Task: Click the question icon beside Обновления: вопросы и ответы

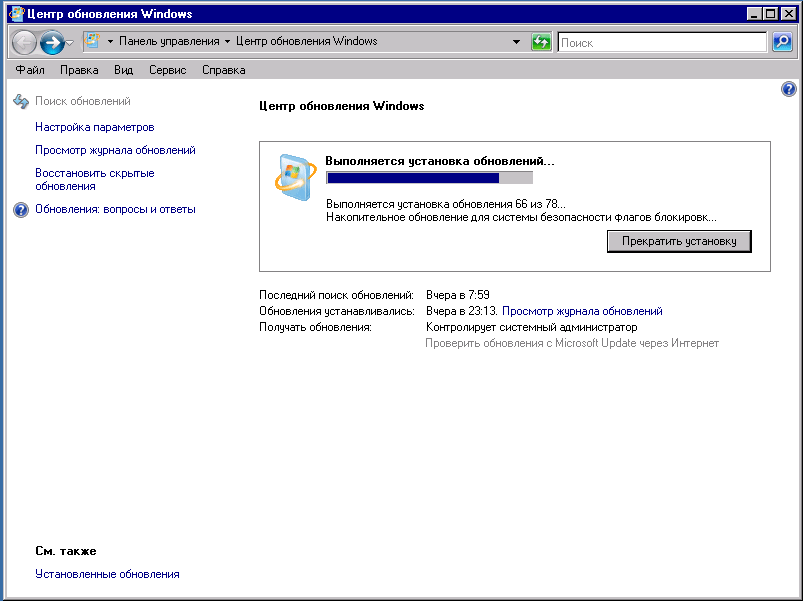Action: click(21, 210)
